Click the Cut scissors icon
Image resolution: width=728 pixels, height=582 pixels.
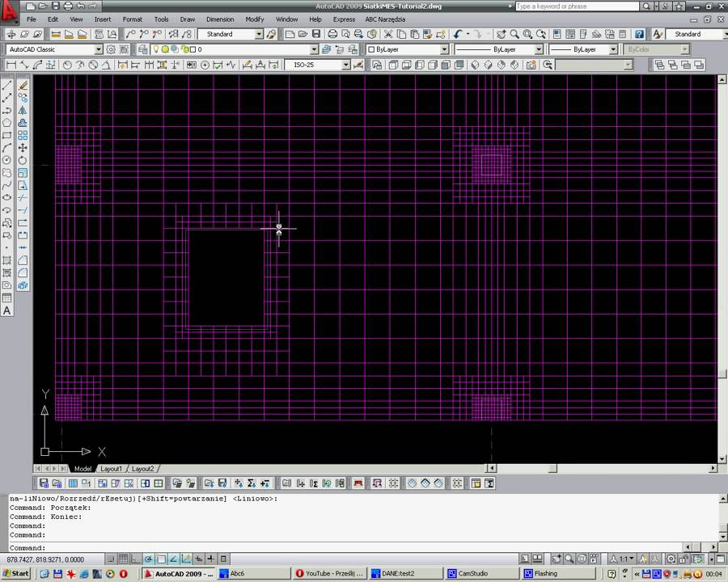[x=388, y=34]
